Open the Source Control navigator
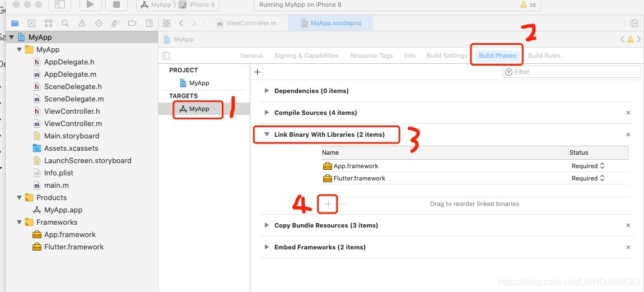Image resolution: width=644 pixels, height=292 pixels. pos(31,24)
